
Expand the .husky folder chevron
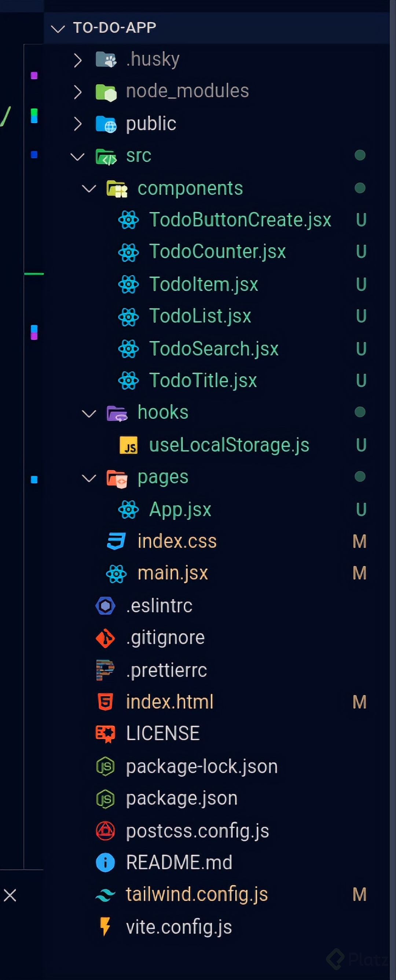click(x=77, y=60)
